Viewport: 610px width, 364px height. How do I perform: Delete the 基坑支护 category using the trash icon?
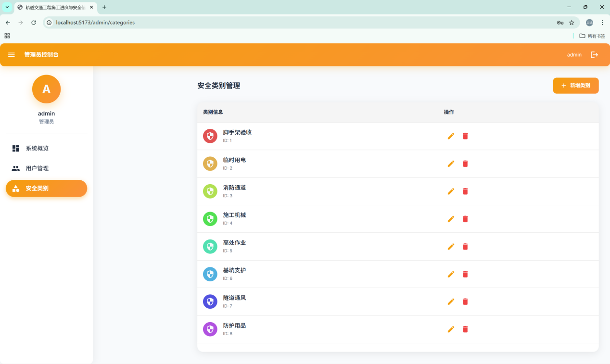click(x=465, y=274)
